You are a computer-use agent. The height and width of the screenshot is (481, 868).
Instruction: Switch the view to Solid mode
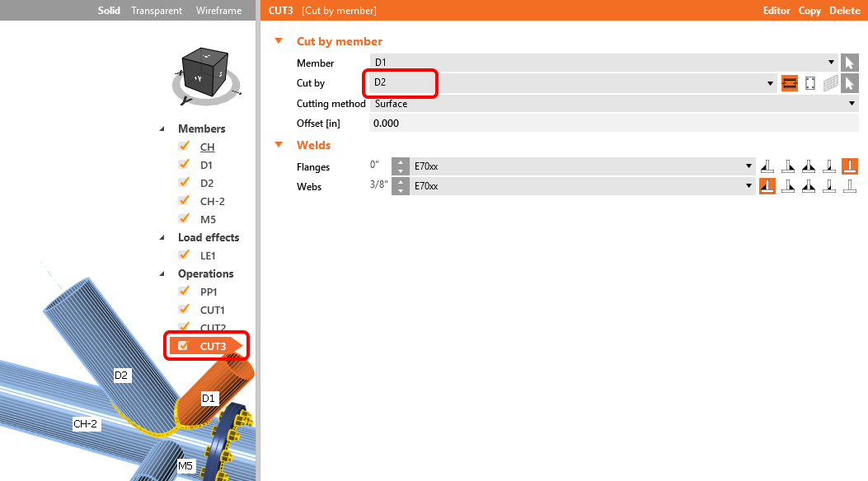109,11
